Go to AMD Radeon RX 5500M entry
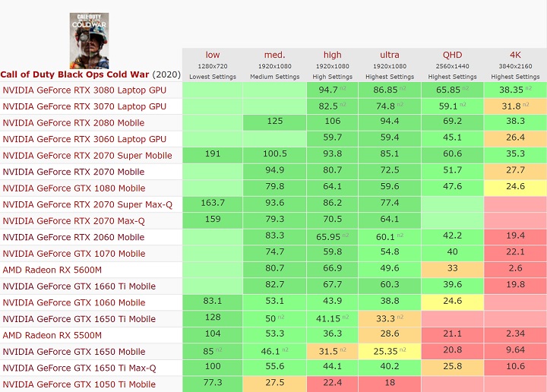 point(52,335)
